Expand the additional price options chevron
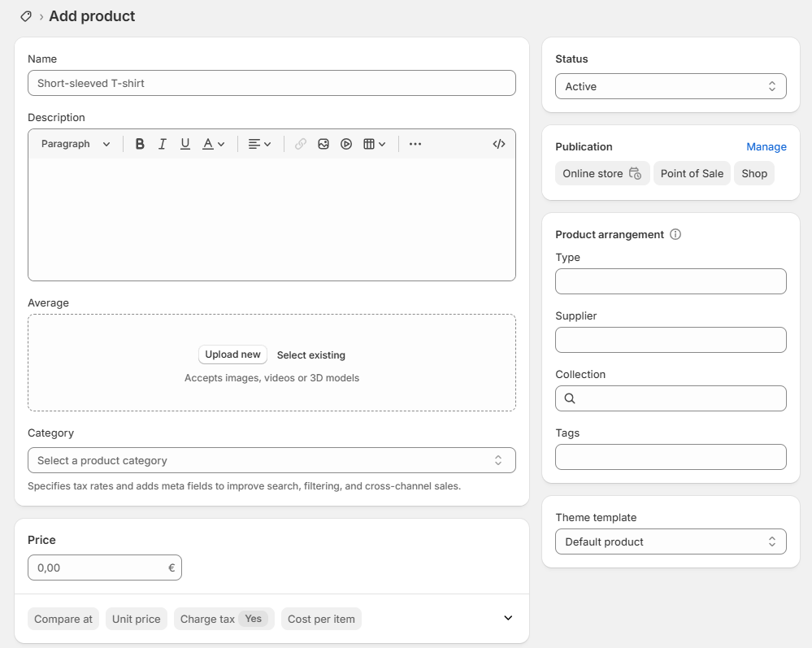Viewport: 812px width, 648px height. point(508,618)
